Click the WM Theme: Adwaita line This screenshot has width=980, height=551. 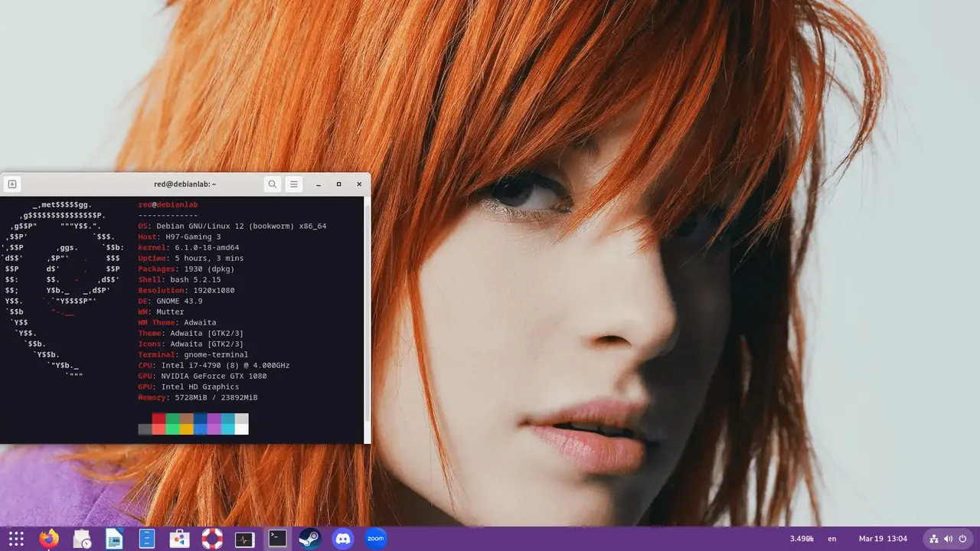tap(177, 323)
